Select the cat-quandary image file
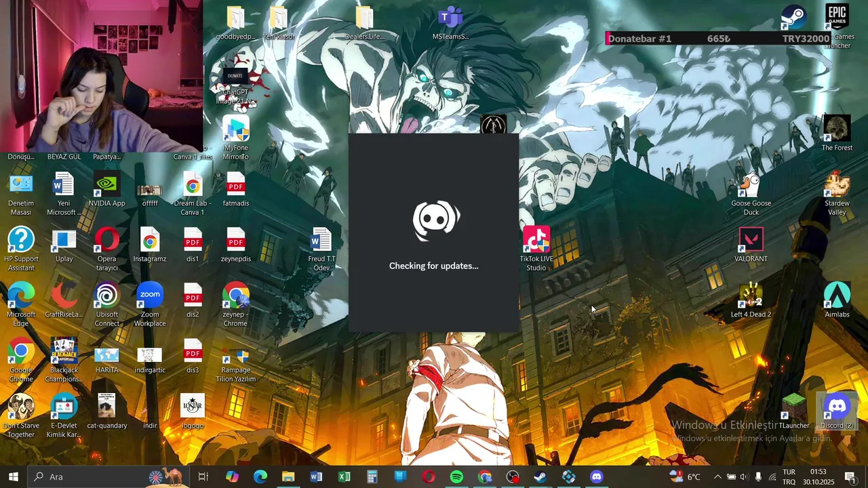The image size is (868, 488). 106,411
